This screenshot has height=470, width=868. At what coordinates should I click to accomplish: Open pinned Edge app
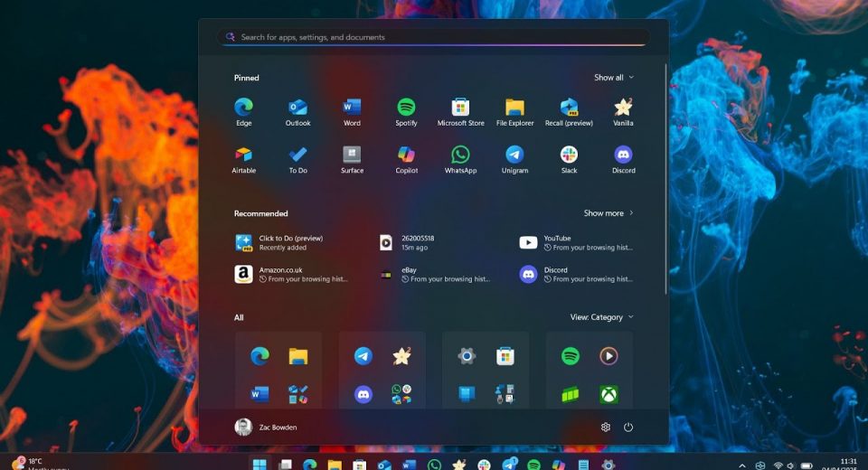coord(243,112)
